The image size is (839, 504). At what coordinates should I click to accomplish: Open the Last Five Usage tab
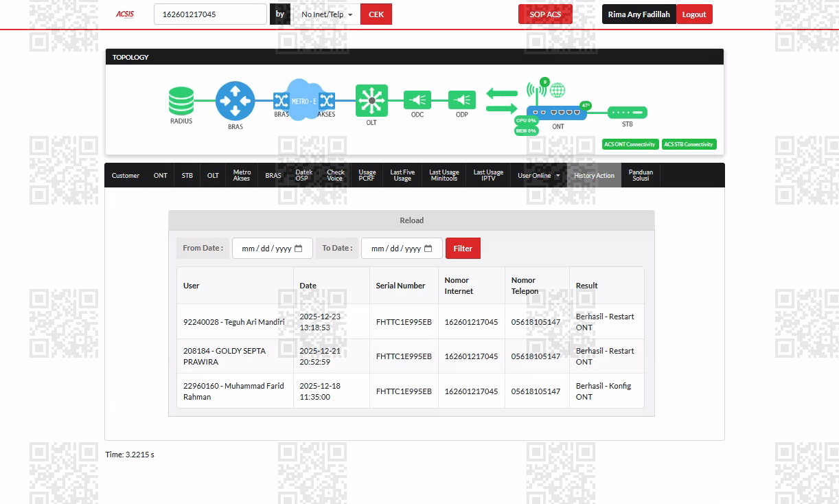402,176
